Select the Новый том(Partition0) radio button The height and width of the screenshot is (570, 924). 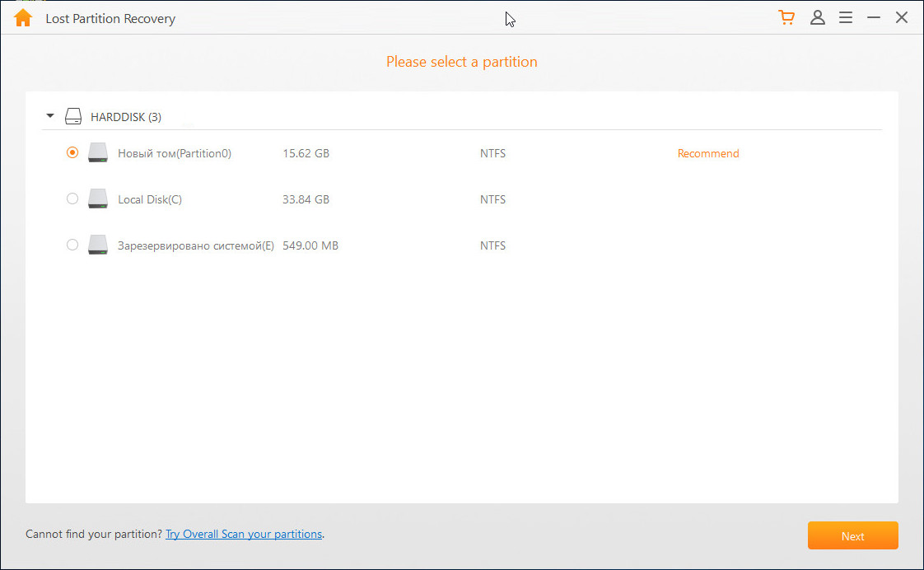(72, 152)
